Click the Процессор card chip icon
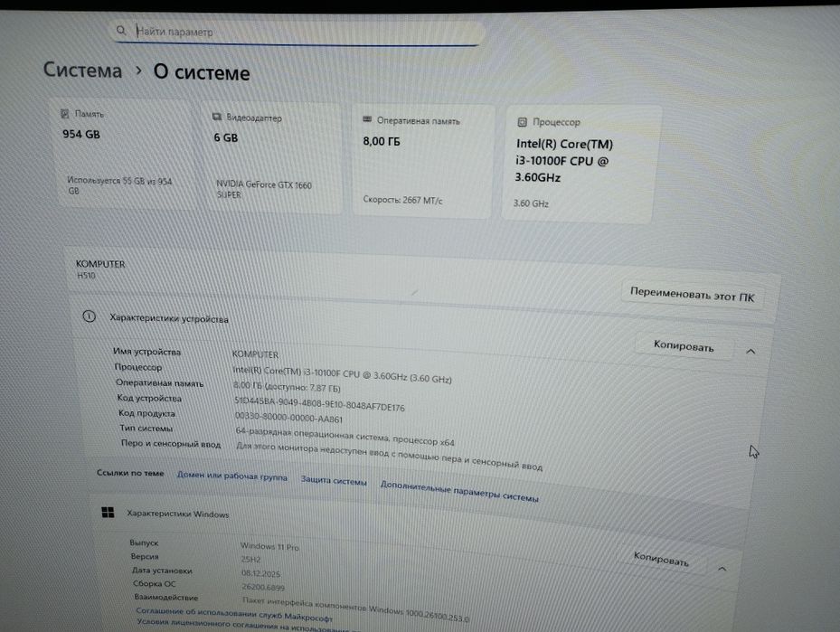 point(522,122)
